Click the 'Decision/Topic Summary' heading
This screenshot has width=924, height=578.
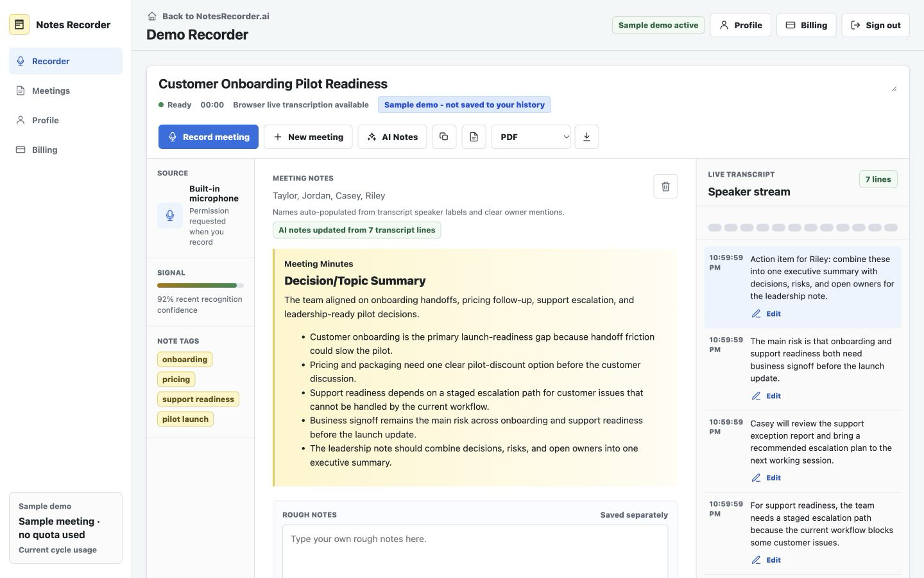[355, 281]
